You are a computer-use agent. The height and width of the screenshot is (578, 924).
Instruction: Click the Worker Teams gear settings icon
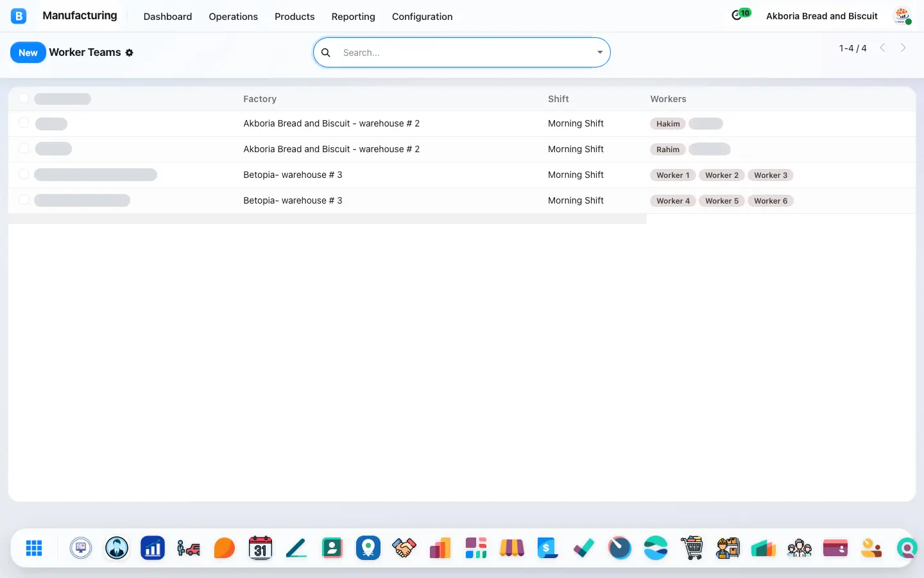click(x=130, y=53)
